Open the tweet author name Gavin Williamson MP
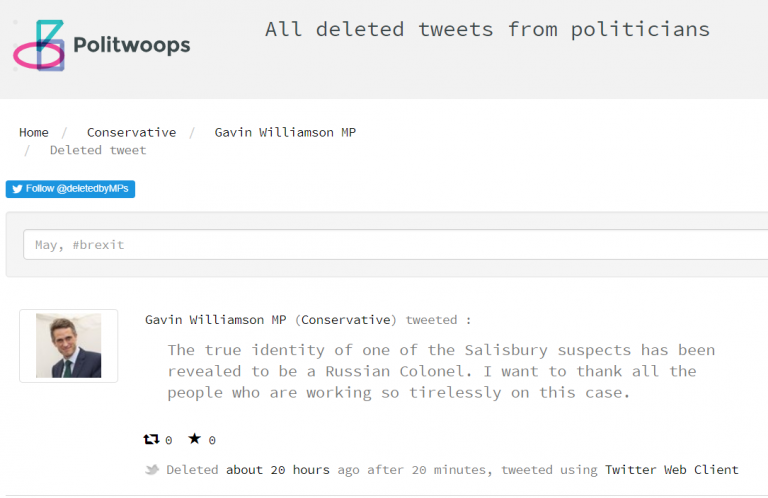Image resolution: width=768 pixels, height=498 pixels. (x=216, y=320)
